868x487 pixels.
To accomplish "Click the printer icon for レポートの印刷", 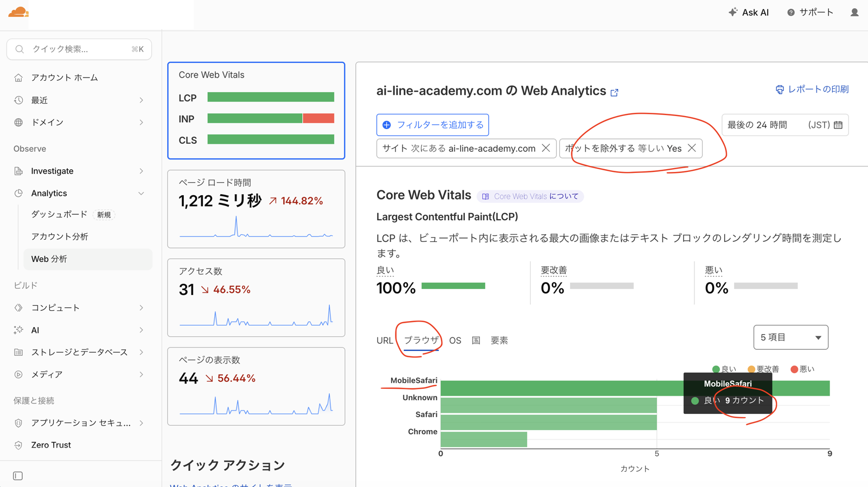I will point(780,89).
